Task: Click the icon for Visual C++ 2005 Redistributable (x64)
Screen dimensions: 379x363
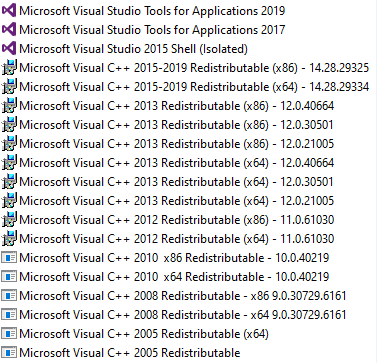Action: coord(9,334)
